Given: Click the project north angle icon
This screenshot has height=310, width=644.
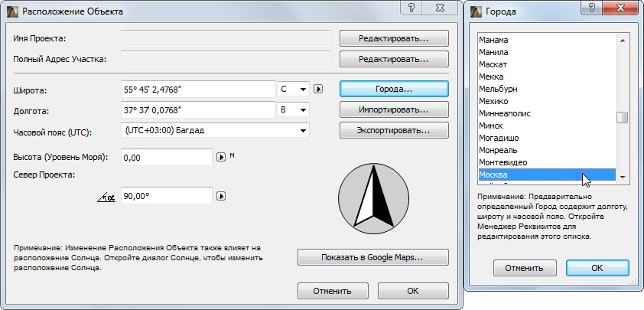Looking at the screenshot, I should coord(106,197).
